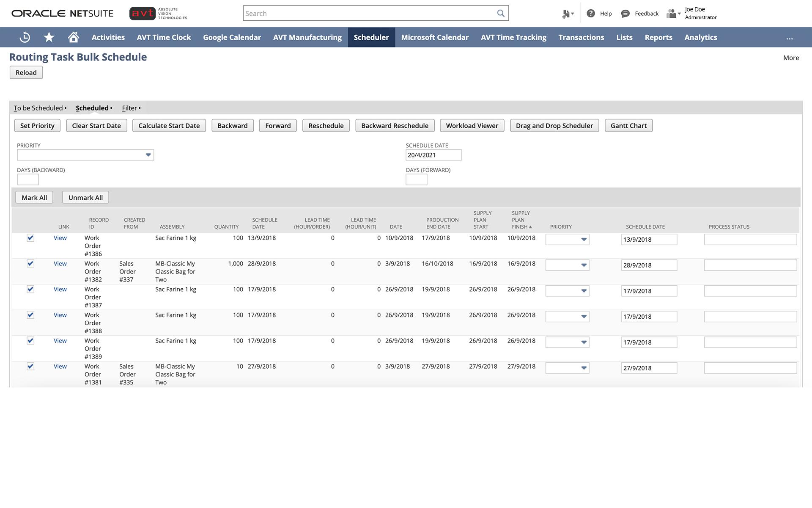Sort by the Supply Plan Finish column
The height and width of the screenshot is (508, 812).
click(521, 220)
